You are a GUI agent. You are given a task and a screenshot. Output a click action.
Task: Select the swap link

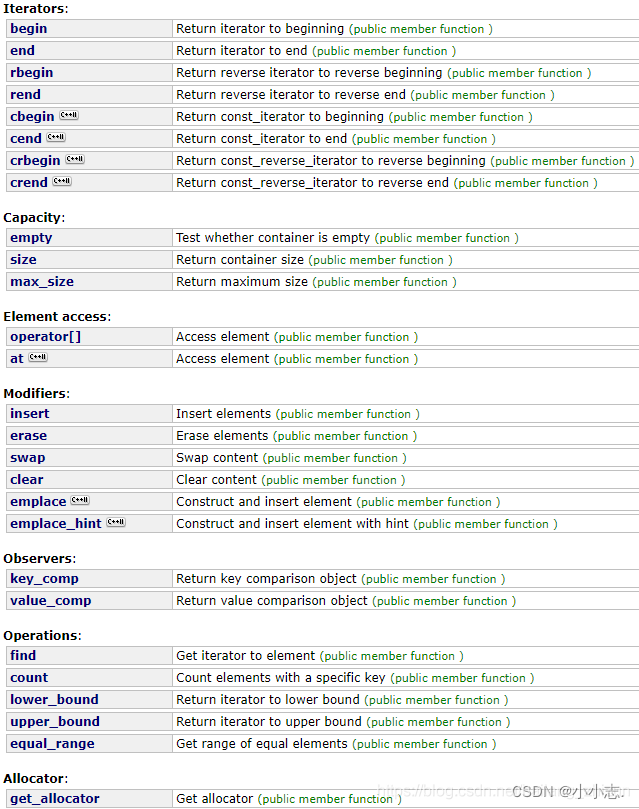(27, 458)
